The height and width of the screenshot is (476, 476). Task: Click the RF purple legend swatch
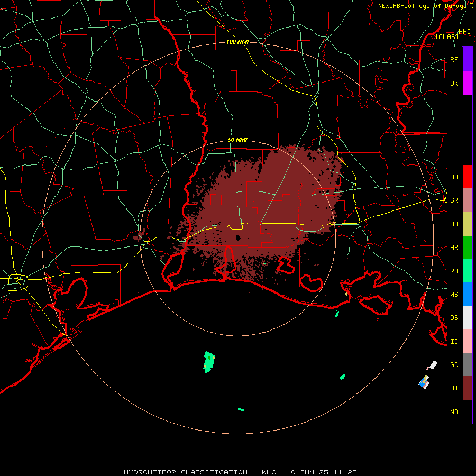(x=467, y=59)
